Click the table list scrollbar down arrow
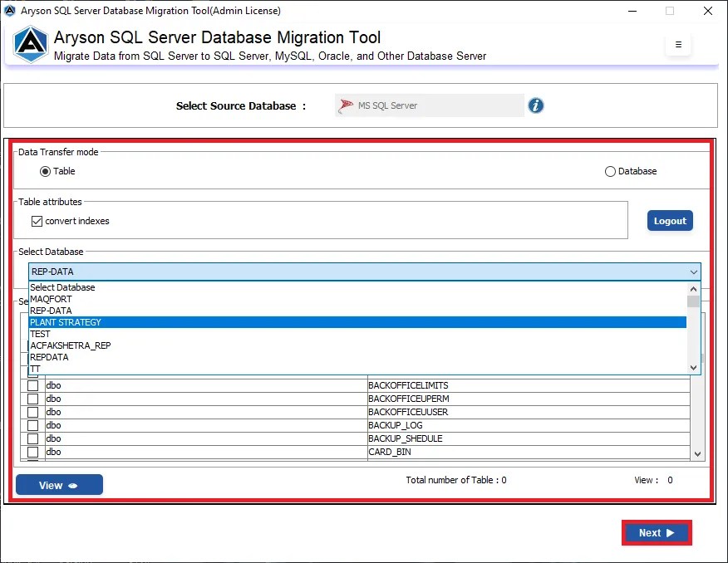This screenshot has height=563, width=728. [697, 454]
